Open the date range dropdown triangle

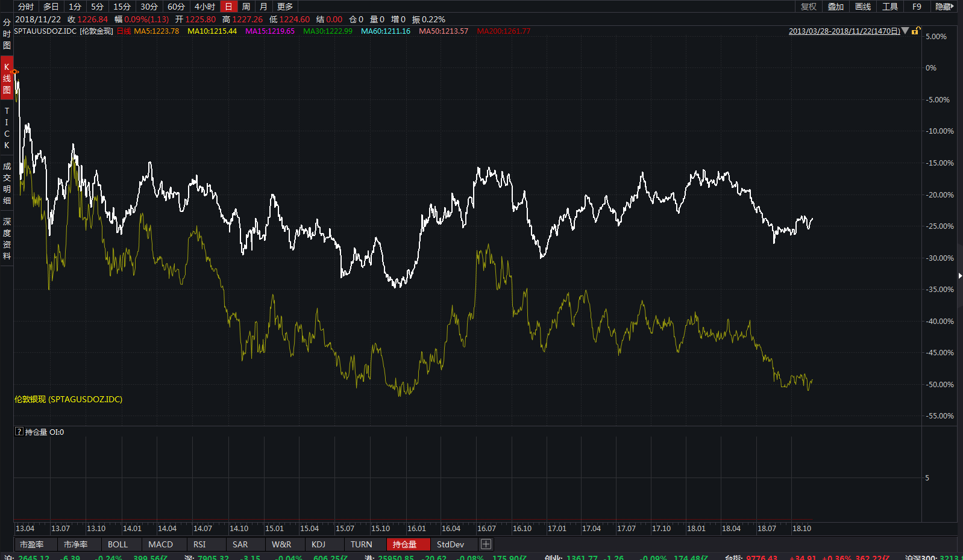tap(905, 31)
